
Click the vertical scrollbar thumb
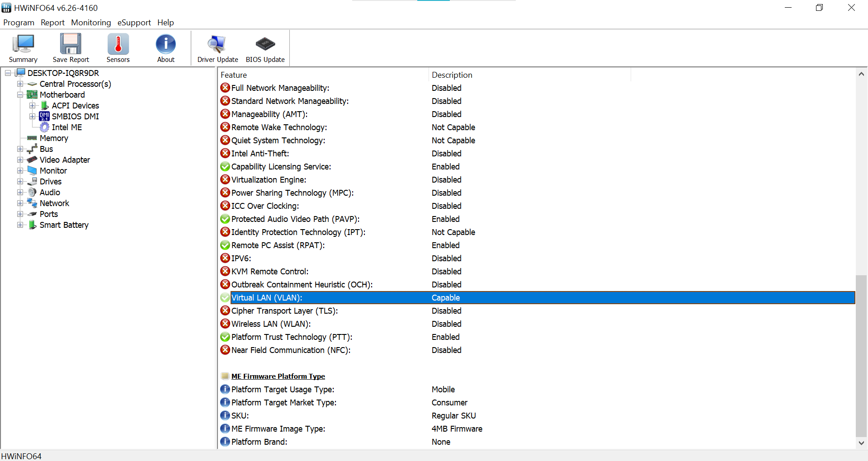(x=861, y=356)
